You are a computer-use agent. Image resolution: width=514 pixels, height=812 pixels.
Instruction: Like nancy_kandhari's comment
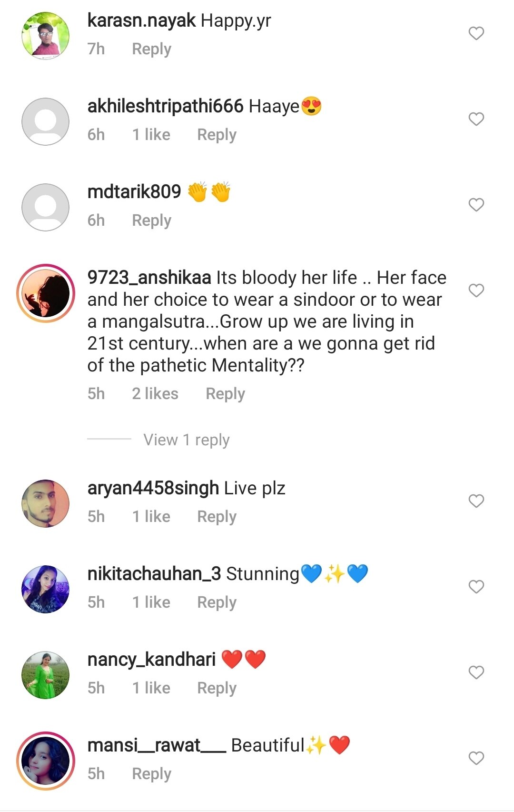coord(476,672)
